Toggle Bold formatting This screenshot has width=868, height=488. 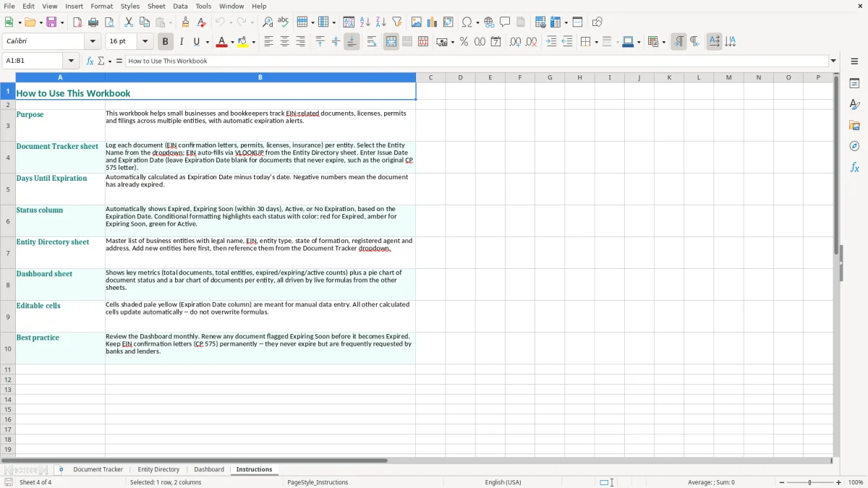[x=166, y=42]
